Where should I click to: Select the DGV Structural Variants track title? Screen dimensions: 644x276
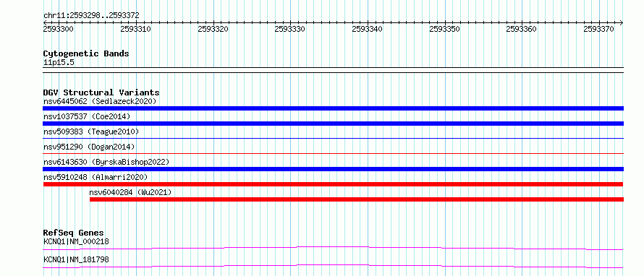click(101, 92)
